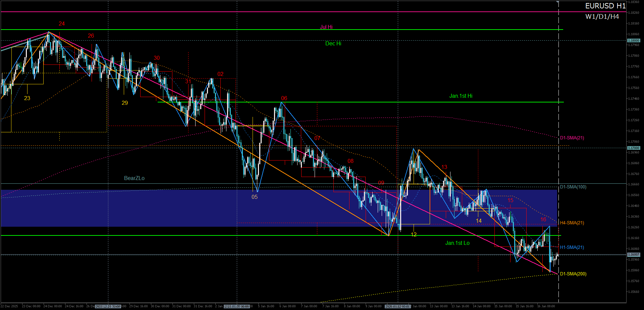
Task: Click the 2025.12.25 date marker
Action: coord(108,306)
